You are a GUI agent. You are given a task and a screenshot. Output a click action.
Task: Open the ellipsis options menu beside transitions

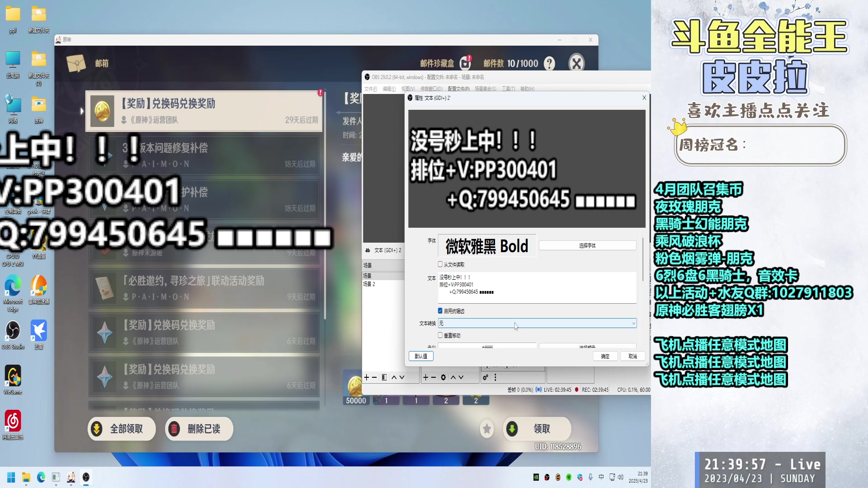(x=495, y=376)
